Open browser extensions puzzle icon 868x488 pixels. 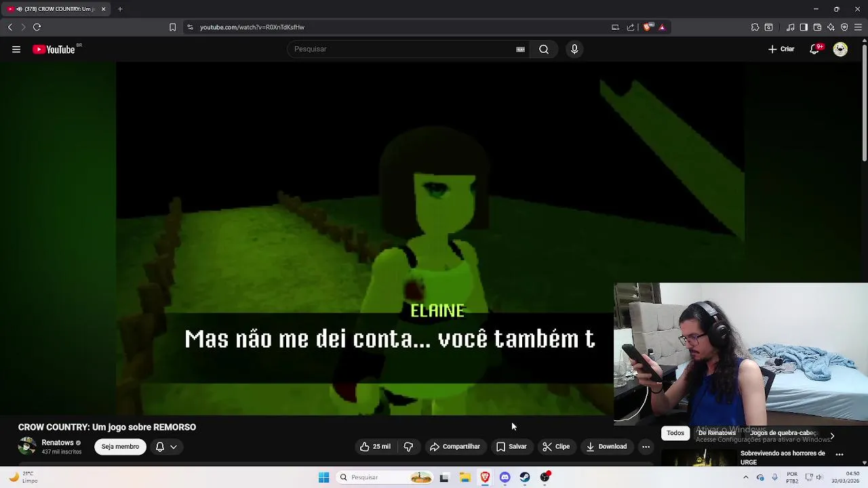click(x=755, y=27)
